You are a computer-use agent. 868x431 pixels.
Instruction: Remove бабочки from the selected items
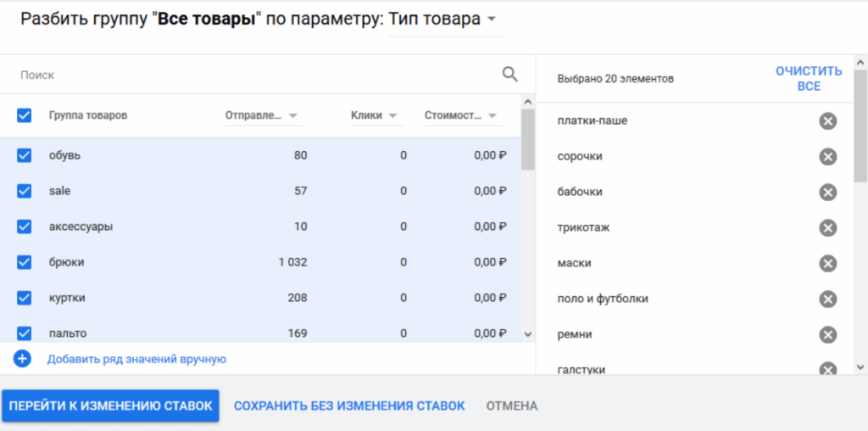click(x=828, y=193)
